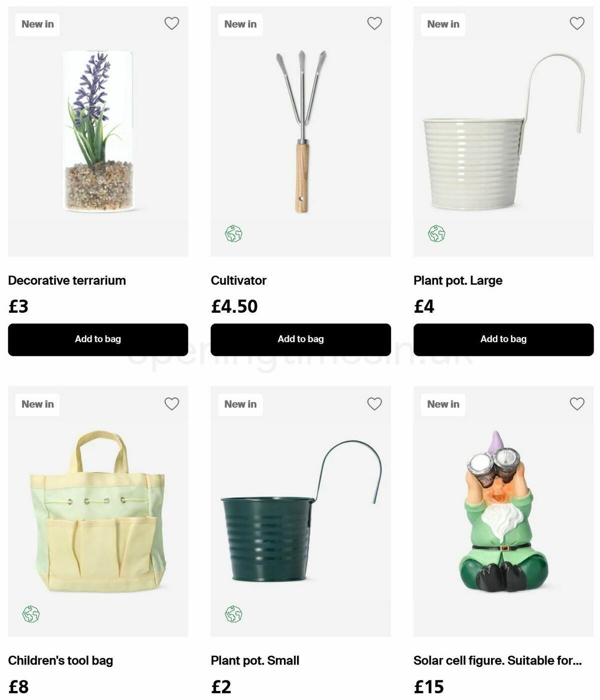Viewport: 600px width, 700px height.
Task: Open the Solar cell figure product title
Action: coord(497,661)
